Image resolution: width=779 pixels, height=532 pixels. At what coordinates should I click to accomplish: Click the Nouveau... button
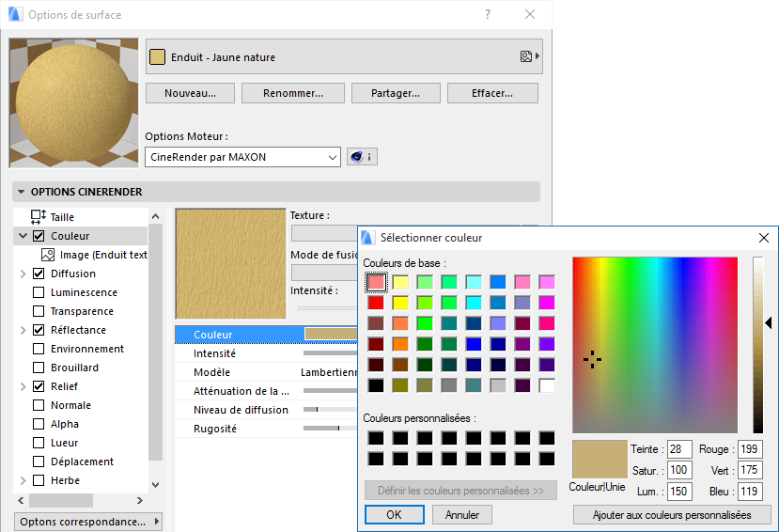click(x=190, y=93)
